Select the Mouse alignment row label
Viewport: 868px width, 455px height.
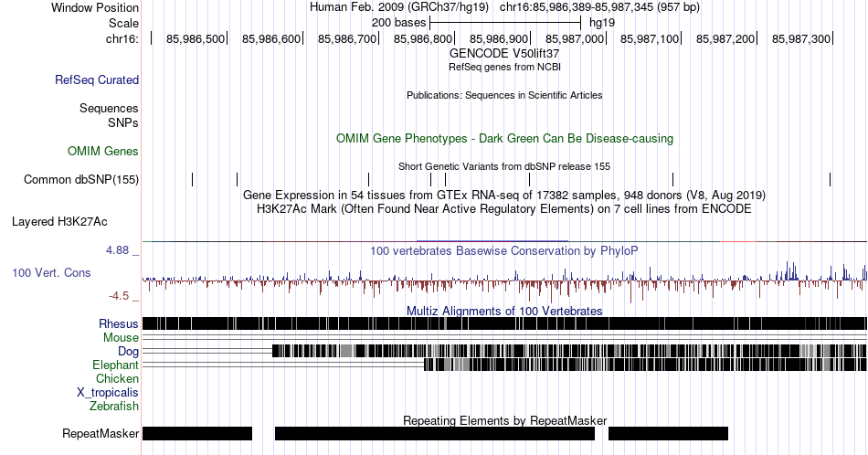(x=121, y=338)
